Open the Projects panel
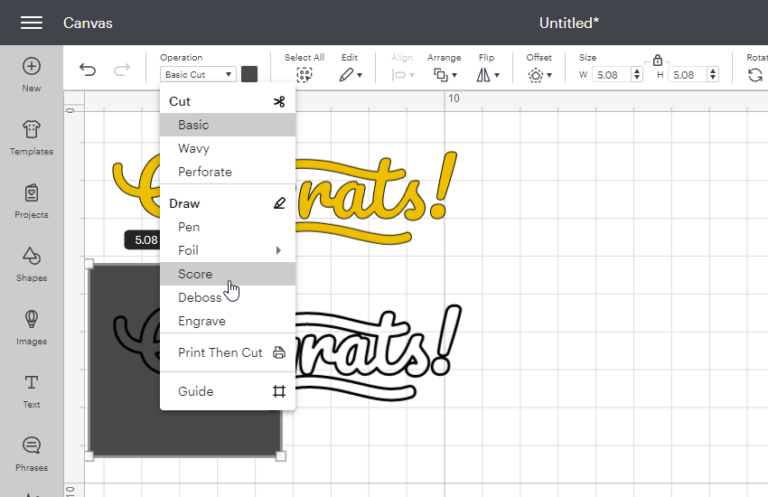Image resolution: width=768 pixels, height=497 pixels. [x=31, y=201]
